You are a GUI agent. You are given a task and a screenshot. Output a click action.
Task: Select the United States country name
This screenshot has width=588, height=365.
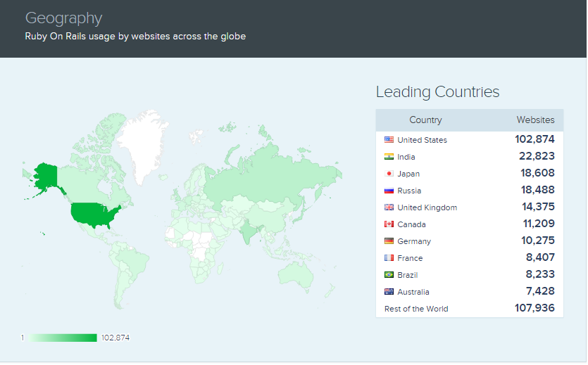pyautogui.click(x=423, y=140)
